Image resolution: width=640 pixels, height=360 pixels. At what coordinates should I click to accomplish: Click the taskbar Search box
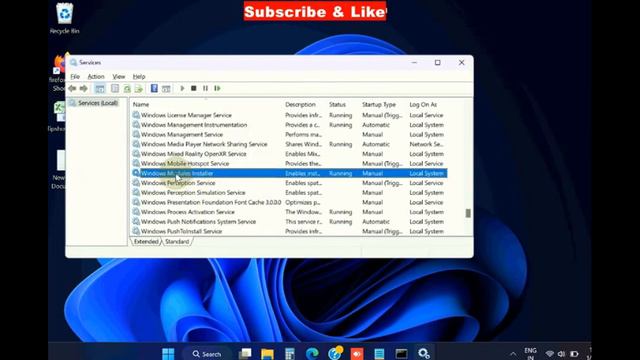(x=207, y=354)
